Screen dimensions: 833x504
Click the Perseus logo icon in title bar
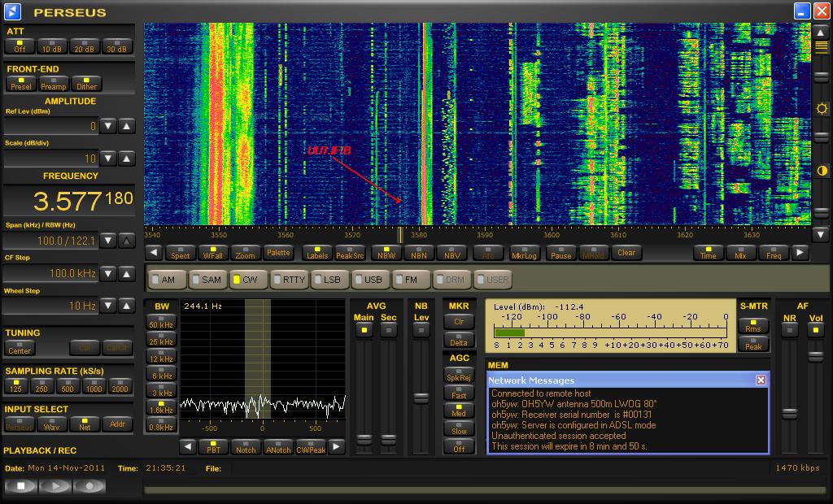pyautogui.click(x=14, y=12)
